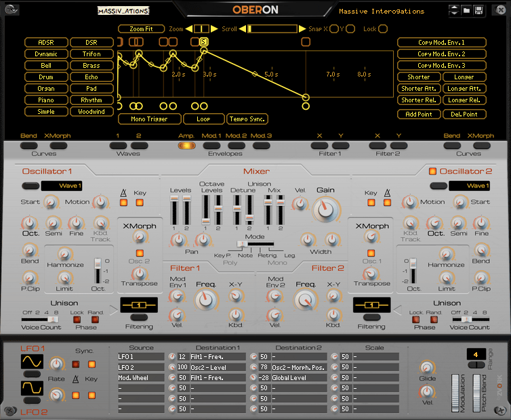
Task: Click Oscillator 1 filtering routing display
Action: tap(139, 305)
